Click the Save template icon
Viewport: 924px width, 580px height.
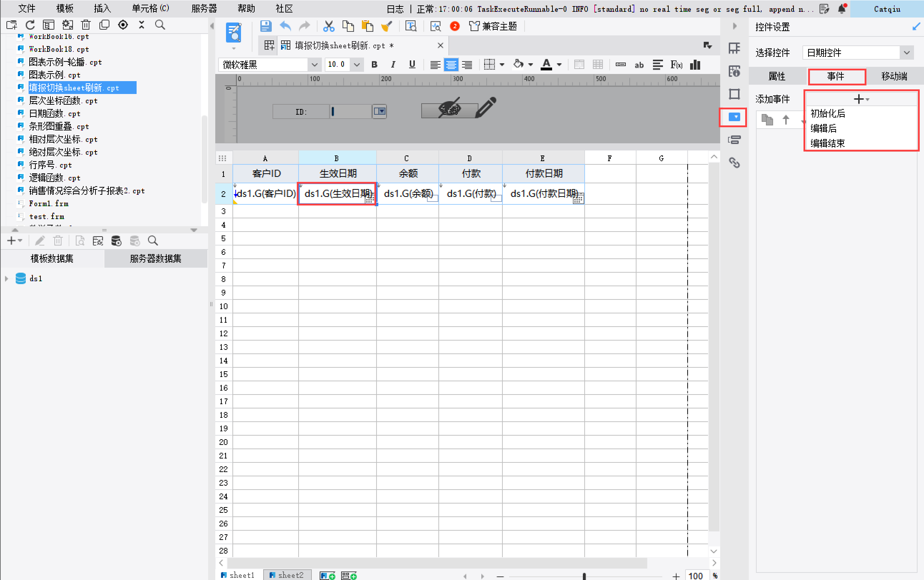tap(266, 26)
